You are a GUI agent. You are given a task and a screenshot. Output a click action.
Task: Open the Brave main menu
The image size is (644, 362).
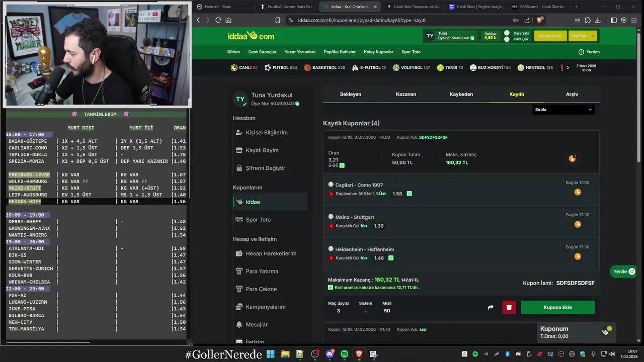[633, 20]
